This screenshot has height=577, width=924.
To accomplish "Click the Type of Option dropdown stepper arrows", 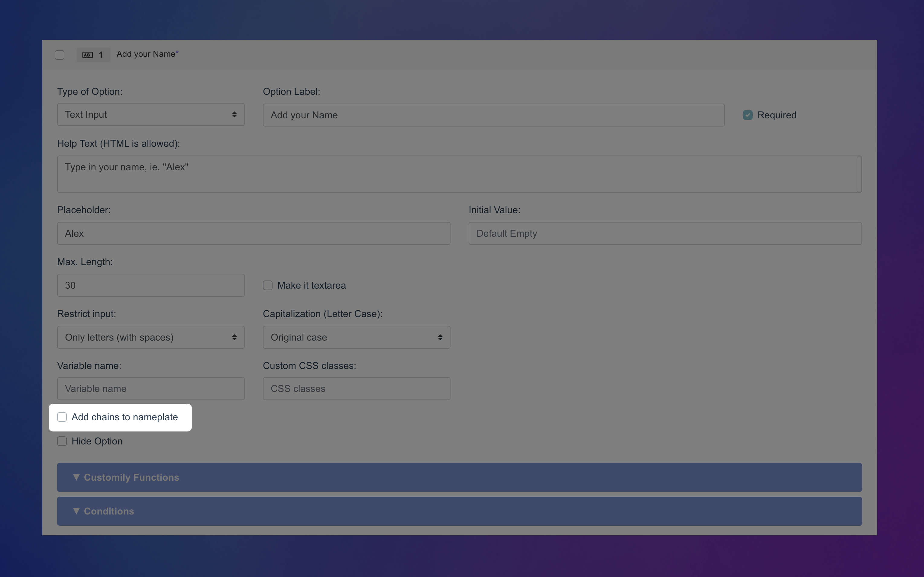I will pos(234,114).
